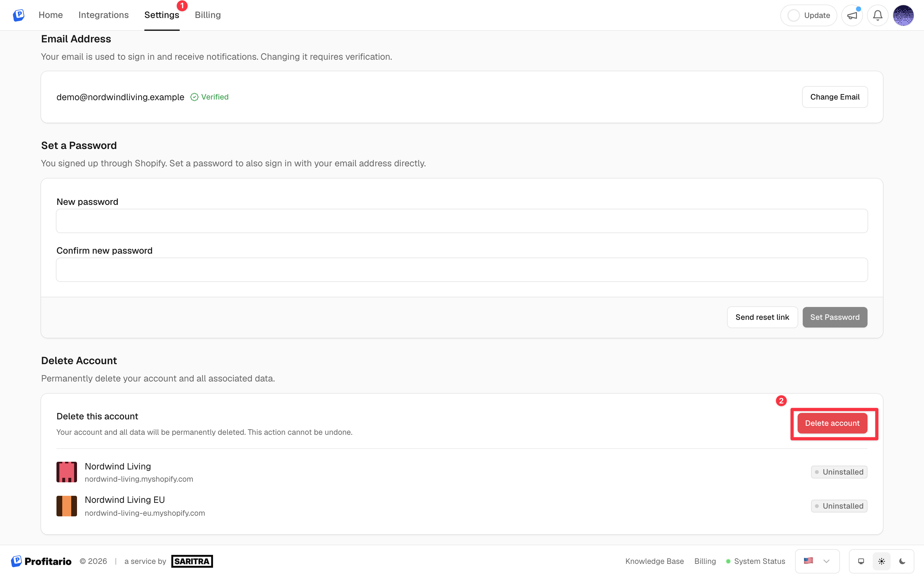This screenshot has width=924, height=578.
Task: Open the announcements megaphone icon
Action: pos(852,15)
